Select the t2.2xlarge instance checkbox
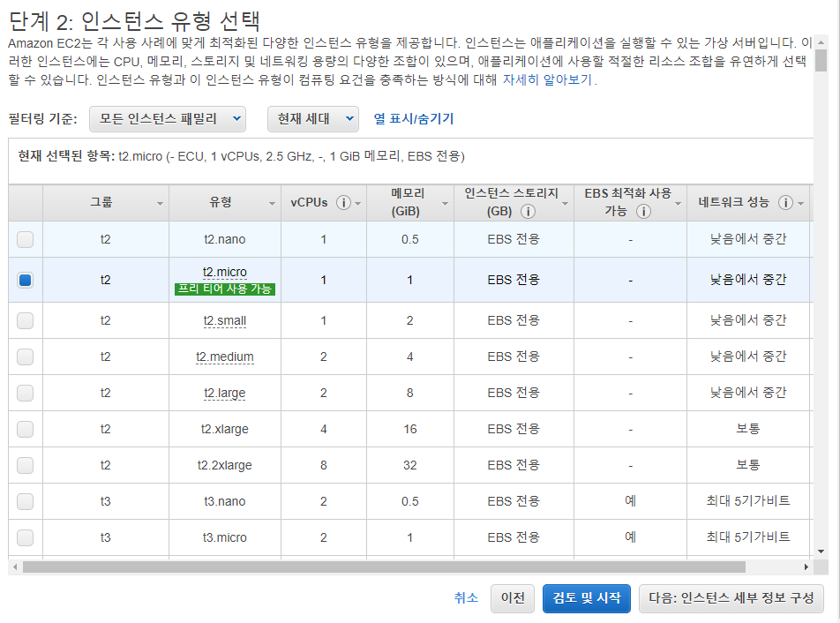 (x=26, y=466)
